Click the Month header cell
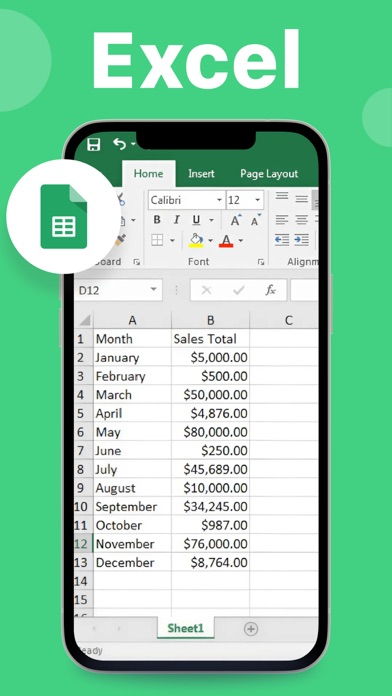 pos(132,339)
